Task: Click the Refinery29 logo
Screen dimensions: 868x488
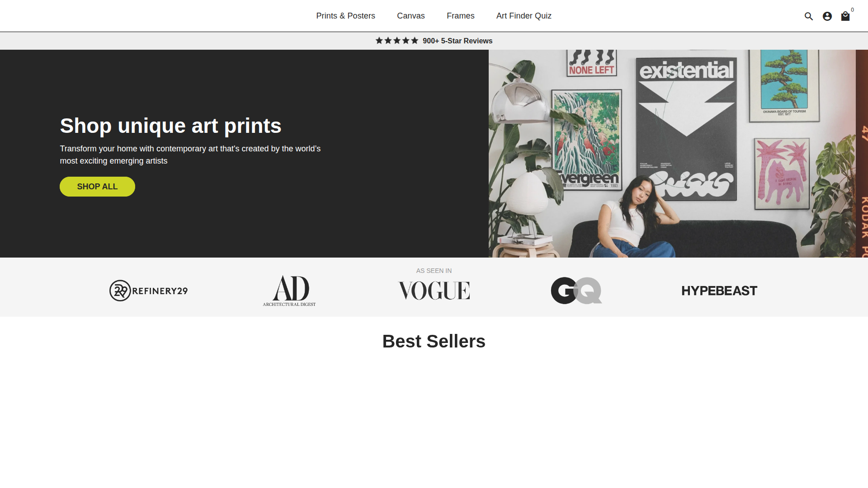Action: coord(149,291)
